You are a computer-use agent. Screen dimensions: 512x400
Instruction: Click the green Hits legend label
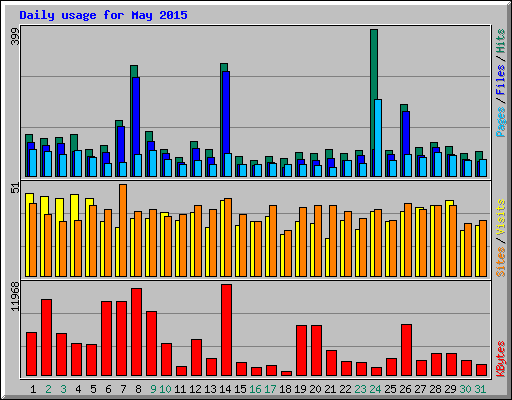point(501,41)
